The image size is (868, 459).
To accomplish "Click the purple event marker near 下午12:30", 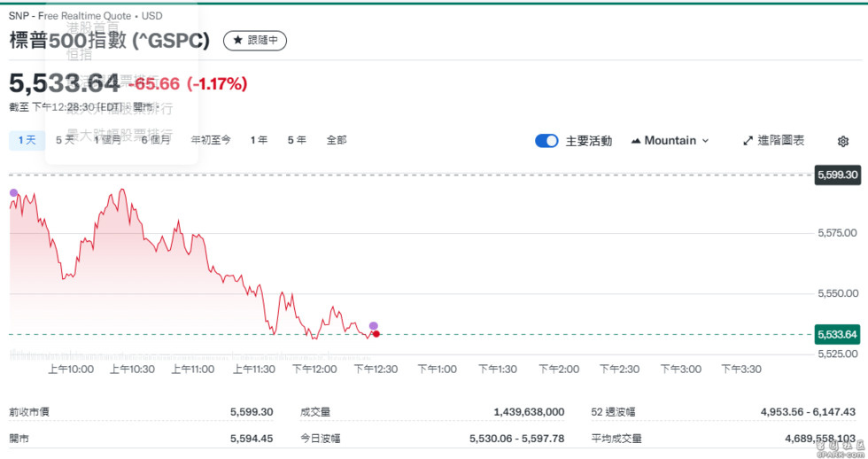I will pos(374,325).
